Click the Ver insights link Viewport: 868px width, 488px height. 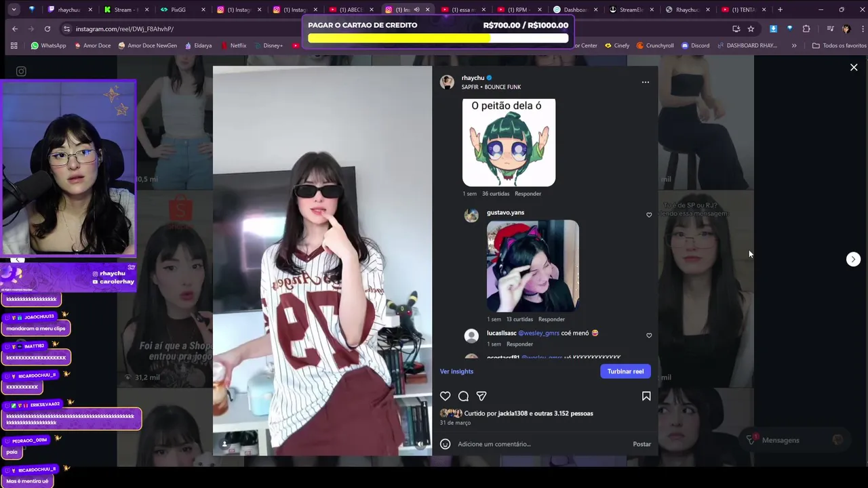456,371
